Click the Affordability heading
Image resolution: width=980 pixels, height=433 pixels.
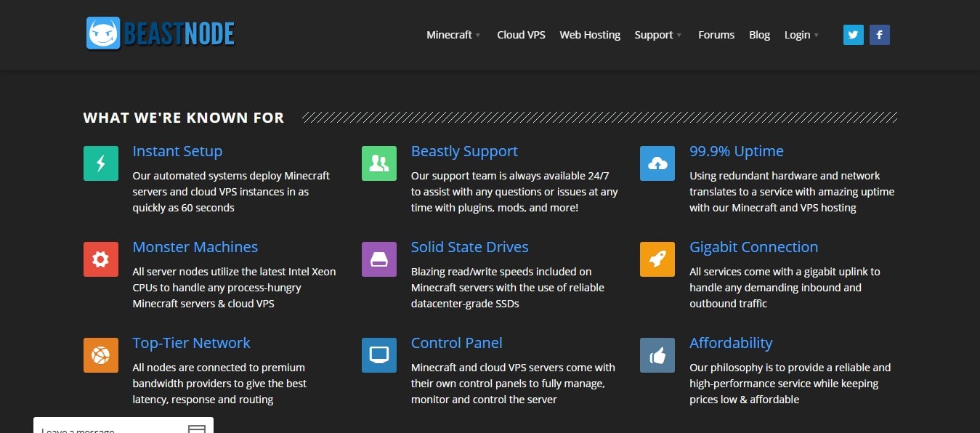pos(731,343)
